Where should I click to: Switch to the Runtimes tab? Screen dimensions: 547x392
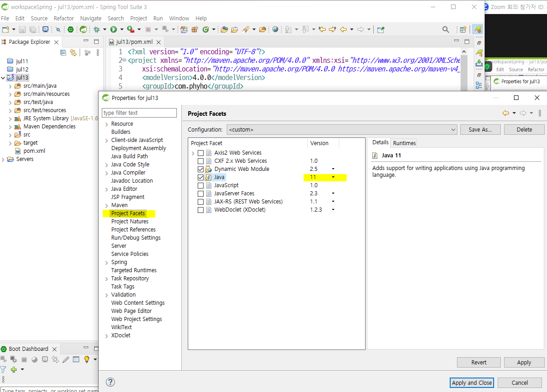(404, 143)
